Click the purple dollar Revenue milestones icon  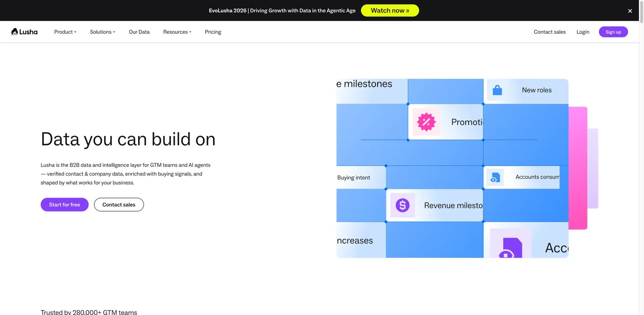pos(402,205)
